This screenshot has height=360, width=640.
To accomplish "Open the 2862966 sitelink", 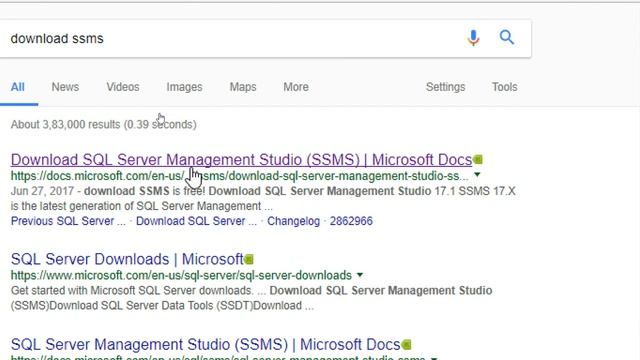I will click(x=351, y=221).
